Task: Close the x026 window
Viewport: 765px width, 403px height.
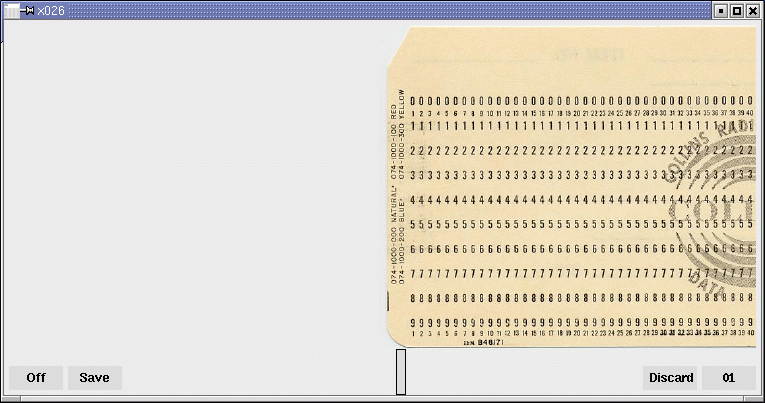Action: (753, 10)
